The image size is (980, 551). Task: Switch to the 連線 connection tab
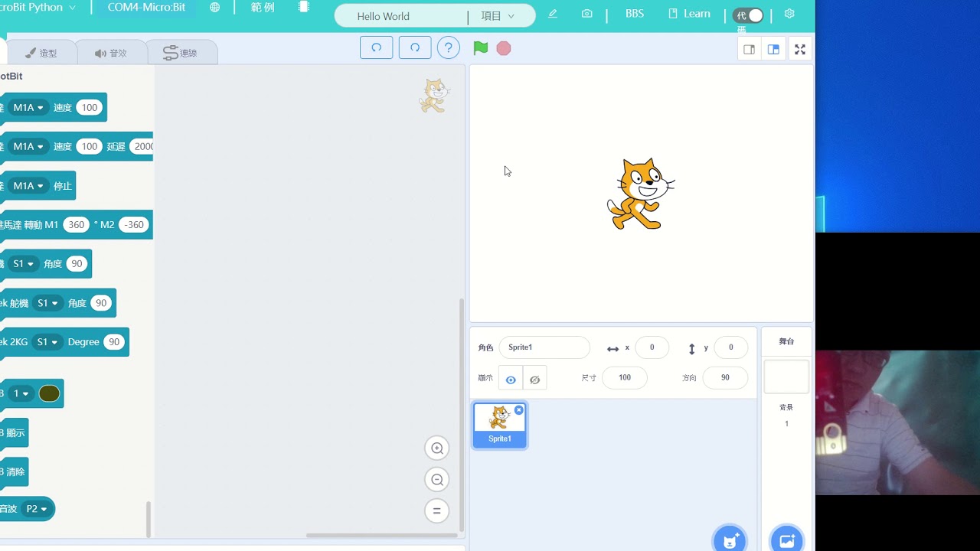(x=181, y=53)
